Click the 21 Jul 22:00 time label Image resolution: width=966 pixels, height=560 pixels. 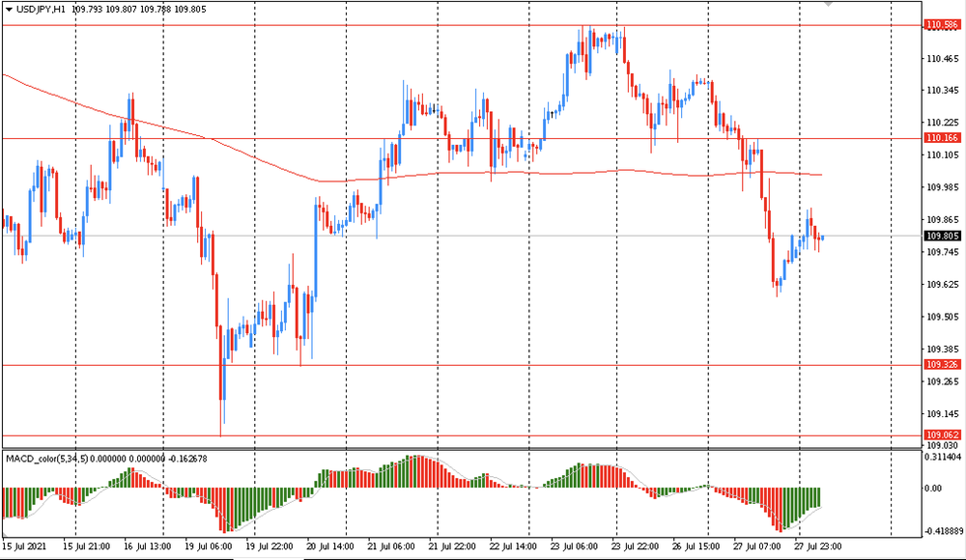pos(452,546)
